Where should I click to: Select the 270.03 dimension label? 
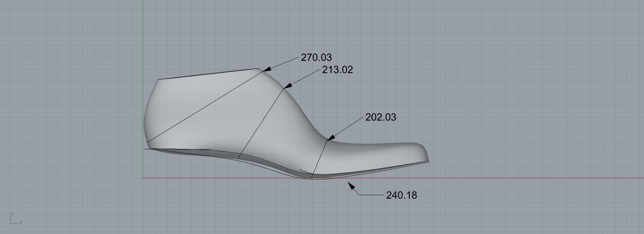316,57
